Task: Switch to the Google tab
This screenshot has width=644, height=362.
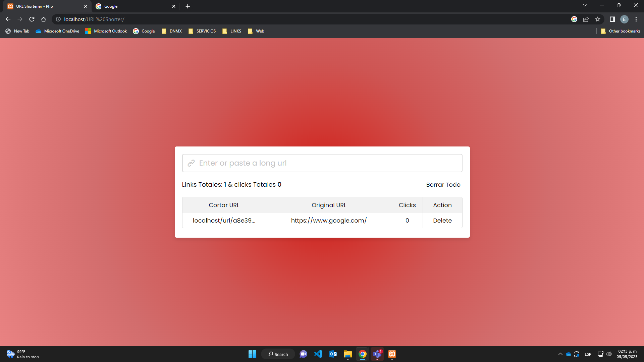Action: point(134,6)
